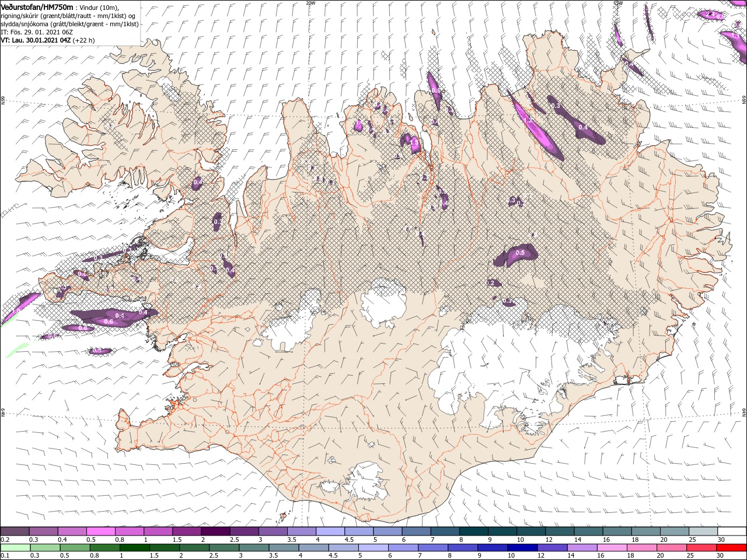Choose the medium green 0.5 rain scale swatch

[75, 547]
